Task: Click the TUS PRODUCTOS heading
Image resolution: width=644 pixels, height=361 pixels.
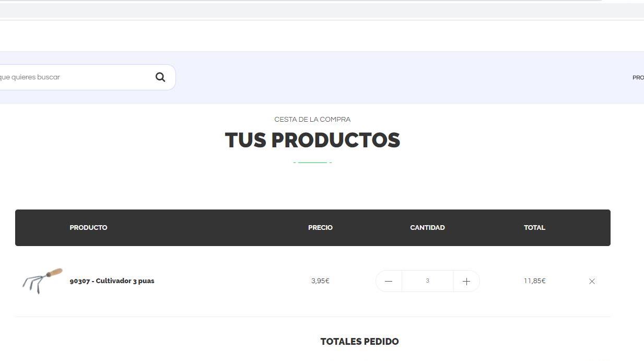Action: (x=312, y=140)
